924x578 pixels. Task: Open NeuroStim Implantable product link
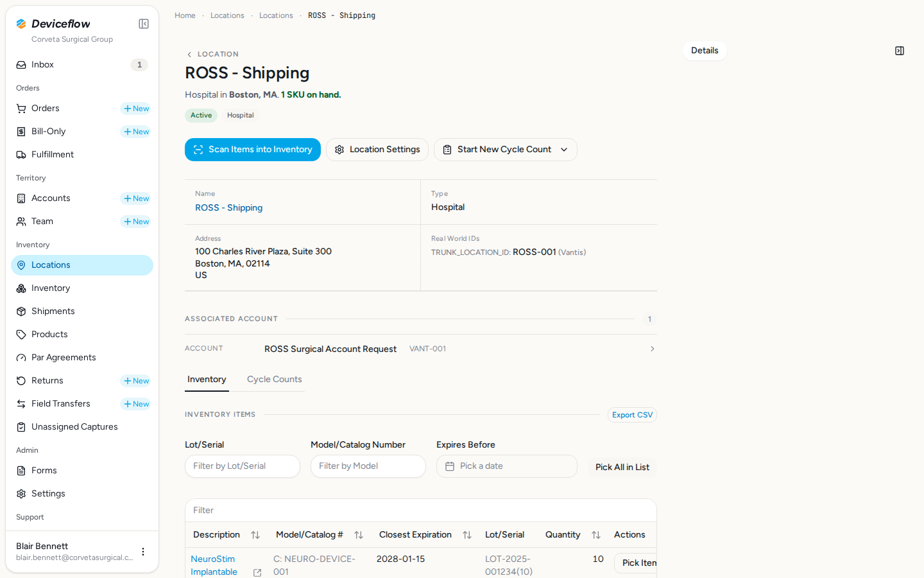pos(214,566)
